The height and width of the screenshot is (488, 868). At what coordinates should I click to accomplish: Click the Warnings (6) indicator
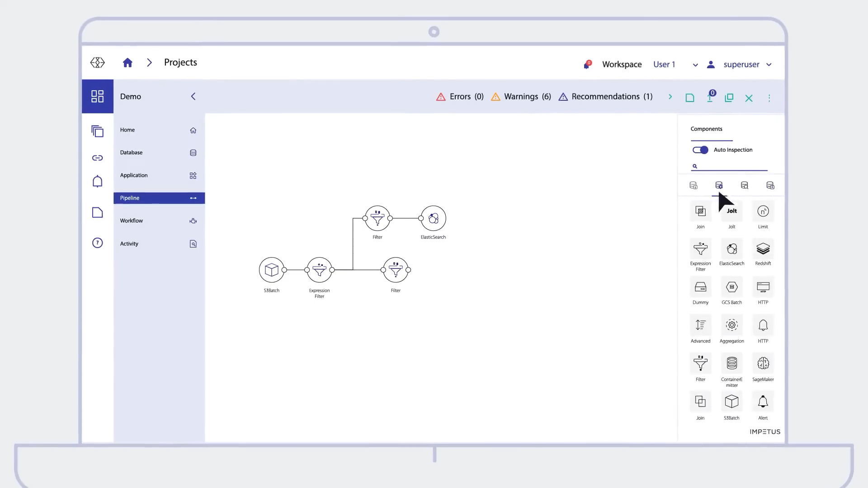tap(521, 96)
